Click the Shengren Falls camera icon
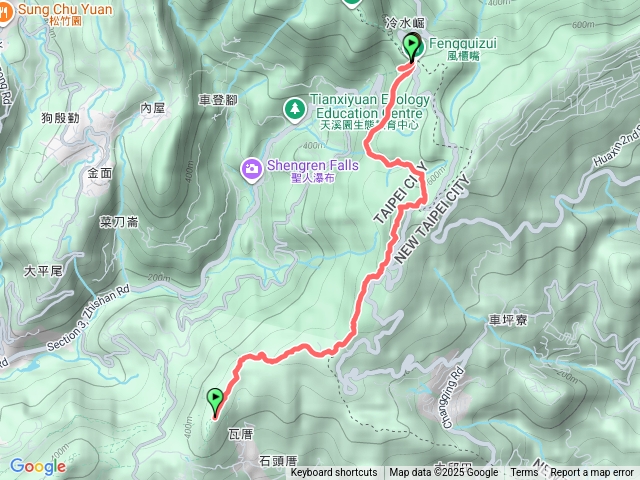Viewport: 640px width, 480px height. point(251,169)
